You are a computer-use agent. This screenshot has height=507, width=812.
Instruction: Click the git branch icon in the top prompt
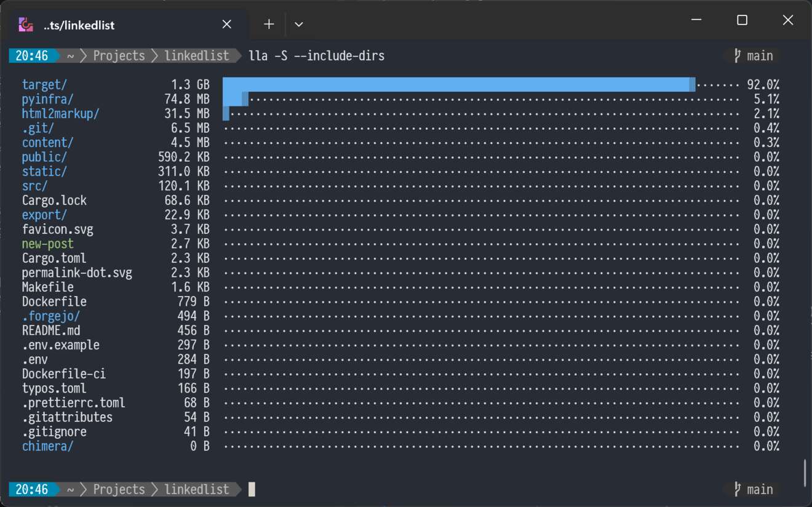coord(737,56)
